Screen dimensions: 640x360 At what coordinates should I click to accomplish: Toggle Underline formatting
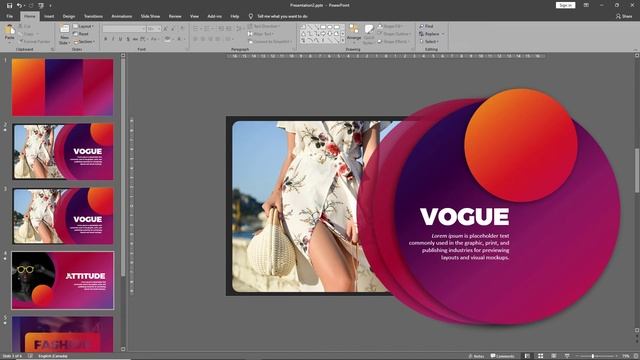tap(120, 39)
